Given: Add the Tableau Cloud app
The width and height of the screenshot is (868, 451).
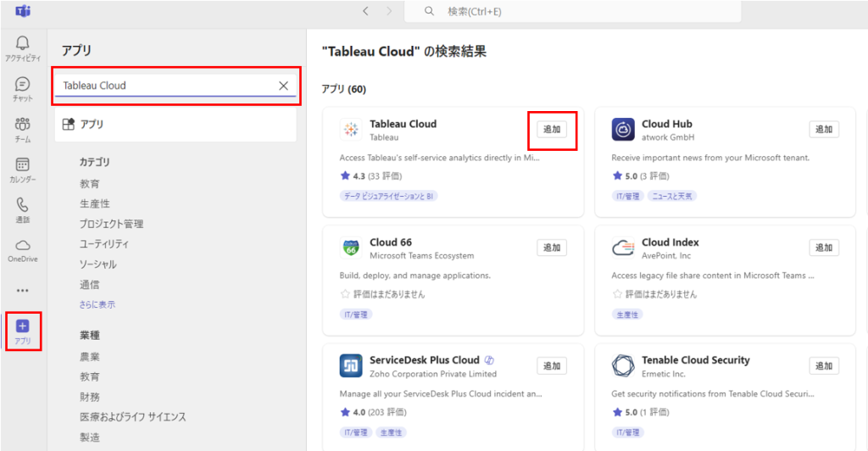Looking at the screenshot, I should pos(552,130).
